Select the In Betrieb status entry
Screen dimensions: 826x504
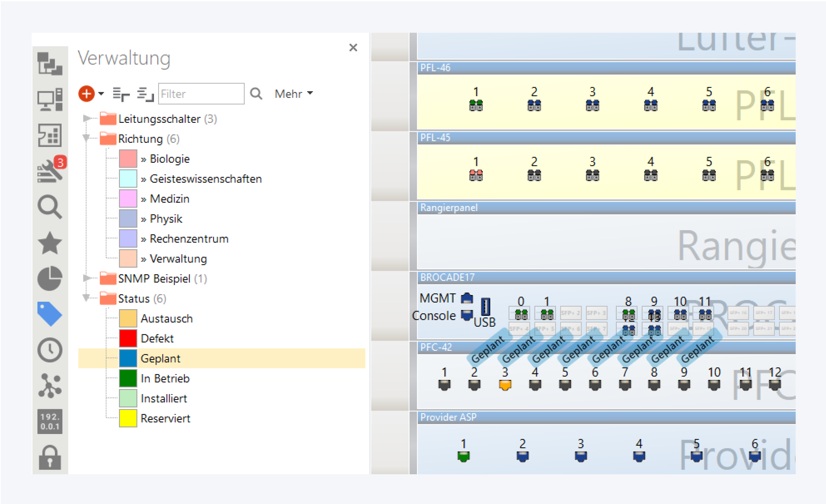(x=165, y=378)
